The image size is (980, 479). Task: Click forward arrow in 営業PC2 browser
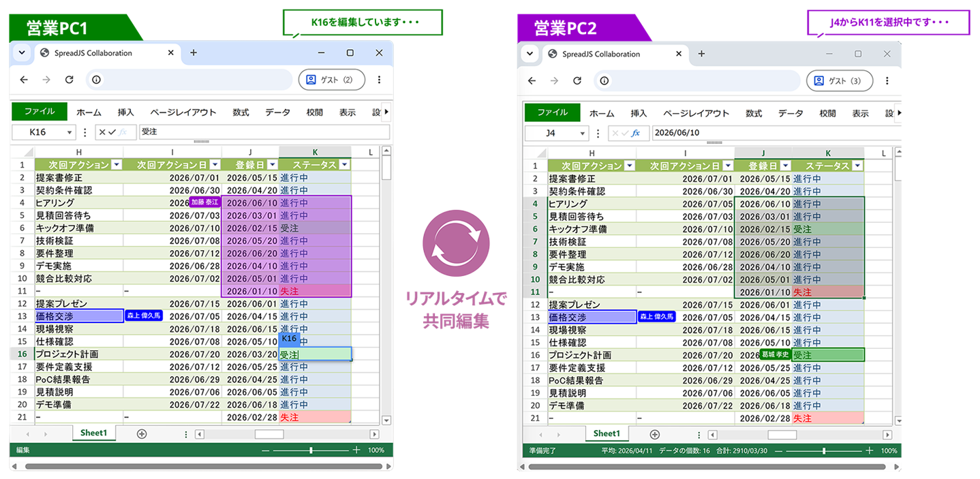coord(555,80)
